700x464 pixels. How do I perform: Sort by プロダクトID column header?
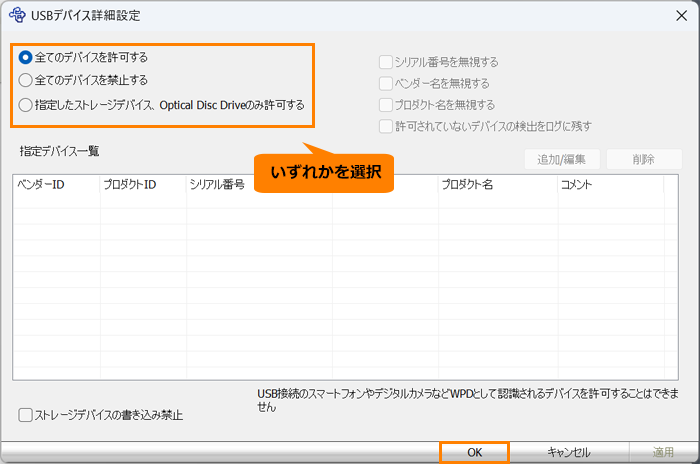(143, 184)
